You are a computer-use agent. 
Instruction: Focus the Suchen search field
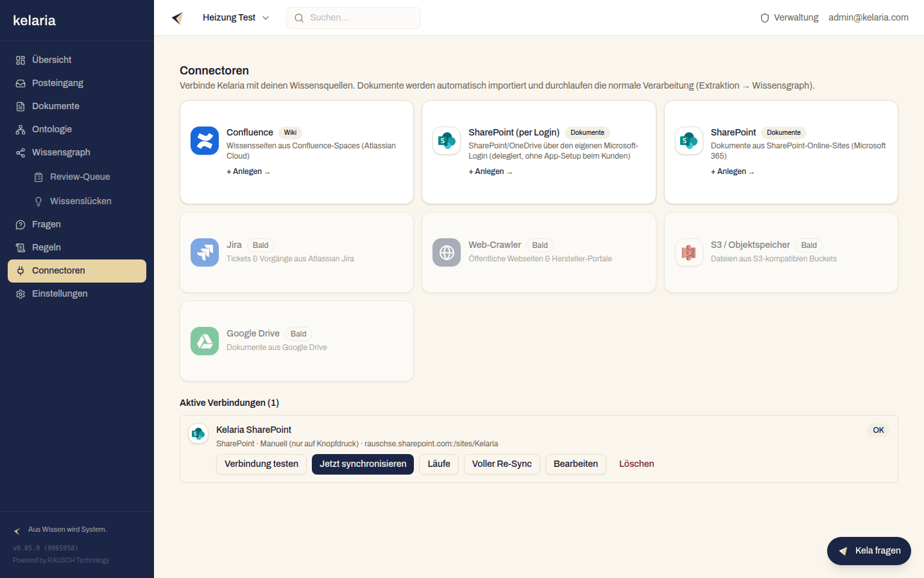click(x=354, y=18)
